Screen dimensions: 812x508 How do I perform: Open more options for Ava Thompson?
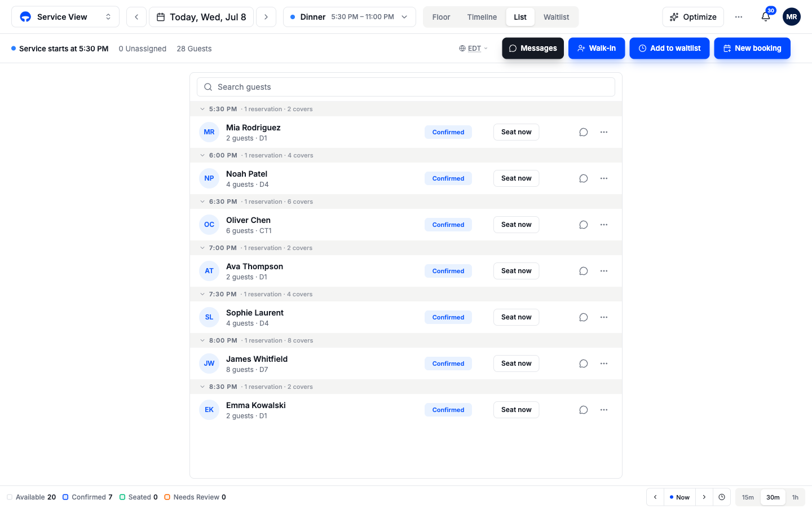click(x=604, y=271)
